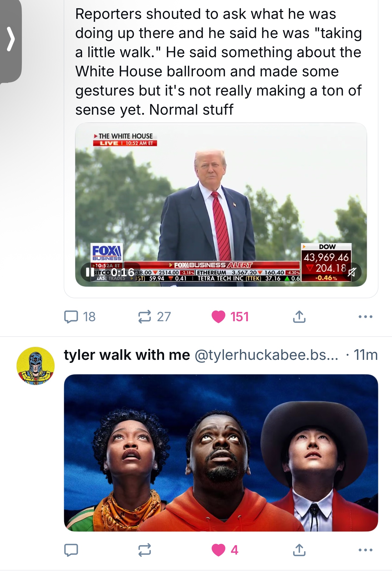Image resolution: width=392 pixels, height=574 pixels.
Task: Repost tyler walk with me's post
Action: (145, 550)
